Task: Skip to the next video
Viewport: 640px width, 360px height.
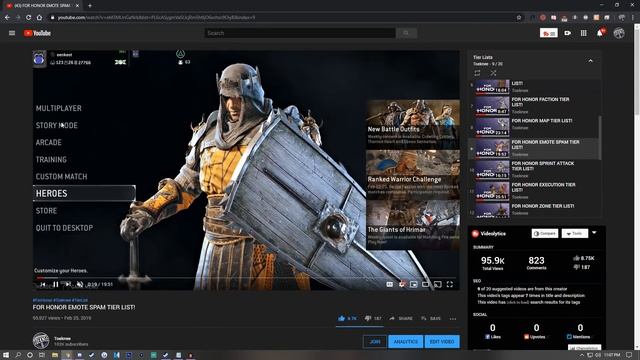Action: (x=68, y=284)
